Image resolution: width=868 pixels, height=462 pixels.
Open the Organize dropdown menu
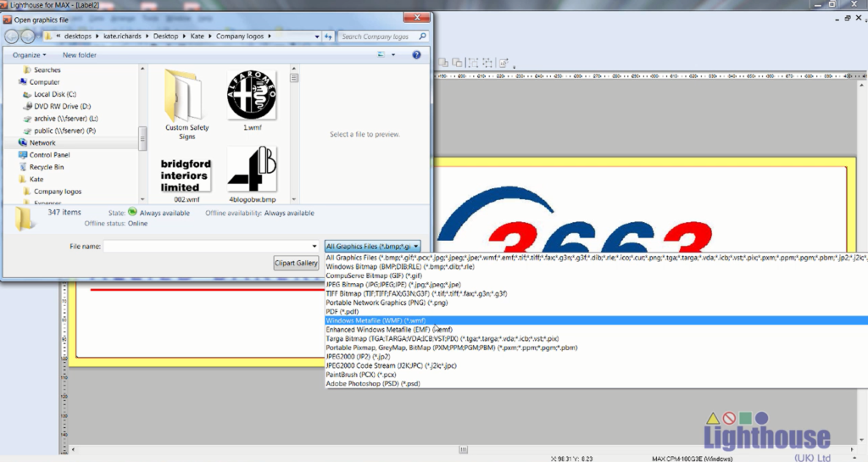coord(30,55)
